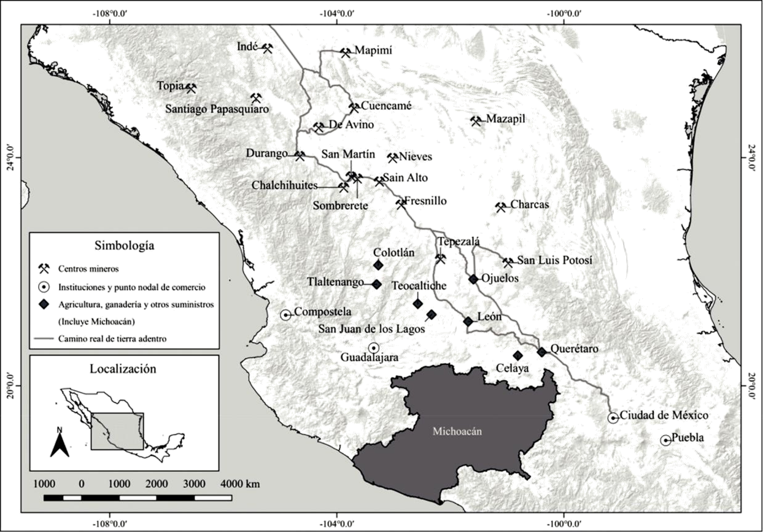The height and width of the screenshot is (532, 763).
Task: Click the Mazapil crossed-pickaxes symbol
Action: tap(476, 121)
